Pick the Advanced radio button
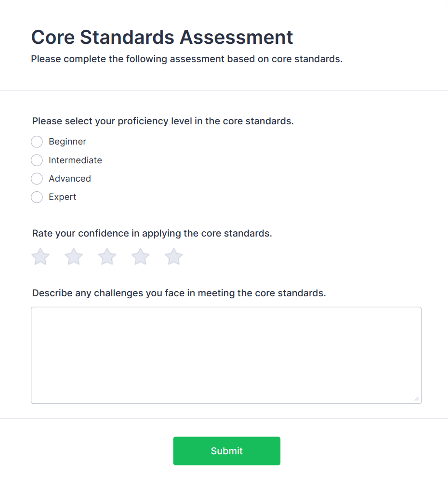This screenshot has width=448, height=489. pos(37,179)
